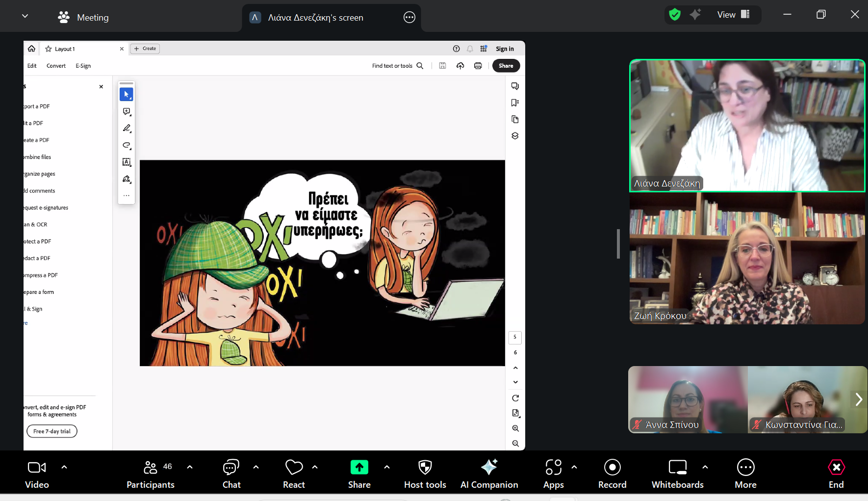
Task: Open the More options menu
Action: (x=745, y=474)
